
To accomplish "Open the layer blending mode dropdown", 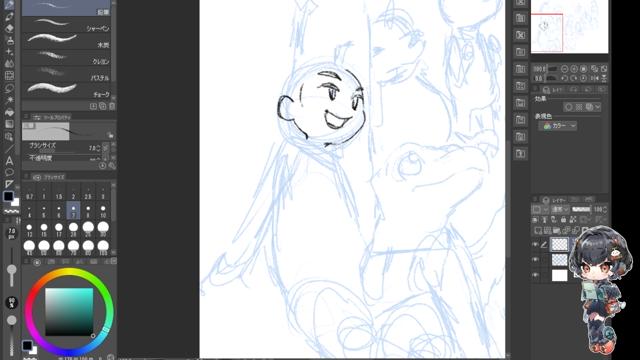I will click(x=560, y=209).
